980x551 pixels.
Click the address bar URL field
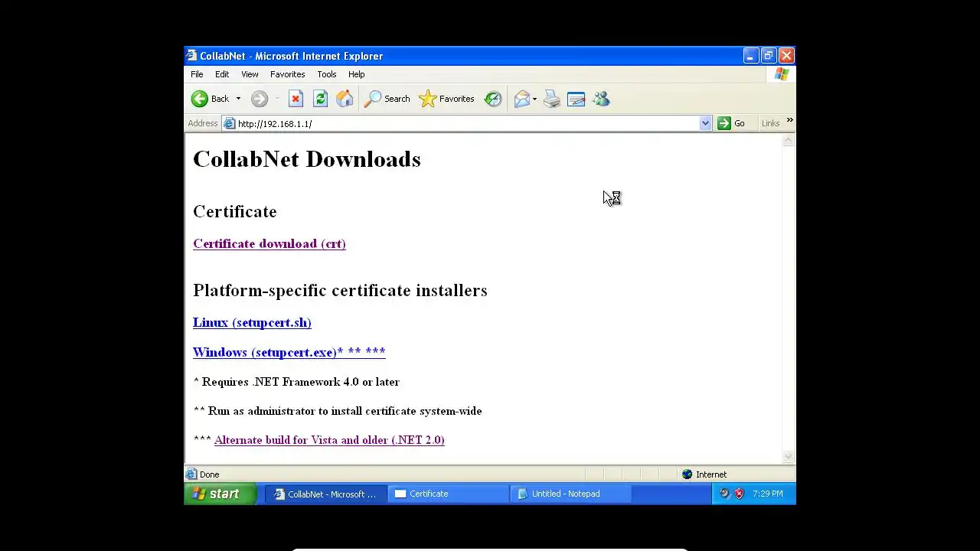(x=467, y=123)
